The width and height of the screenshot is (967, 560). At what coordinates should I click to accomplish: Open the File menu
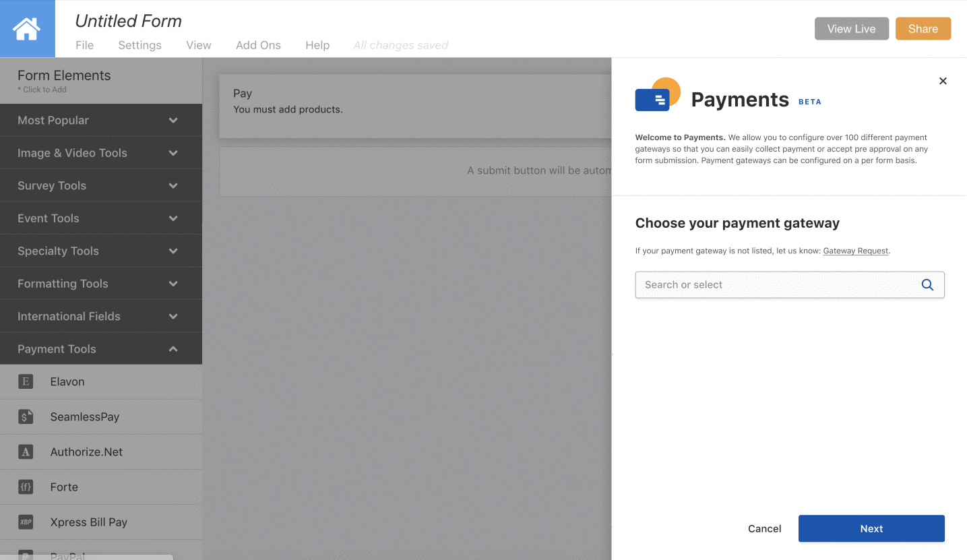pos(84,45)
